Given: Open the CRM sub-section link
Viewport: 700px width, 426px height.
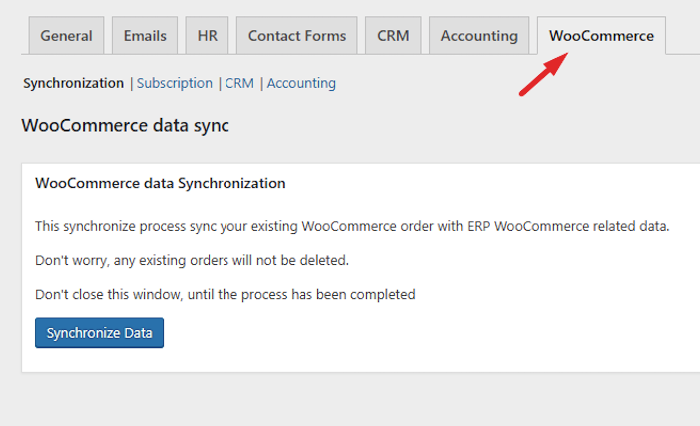Looking at the screenshot, I should 239,83.
